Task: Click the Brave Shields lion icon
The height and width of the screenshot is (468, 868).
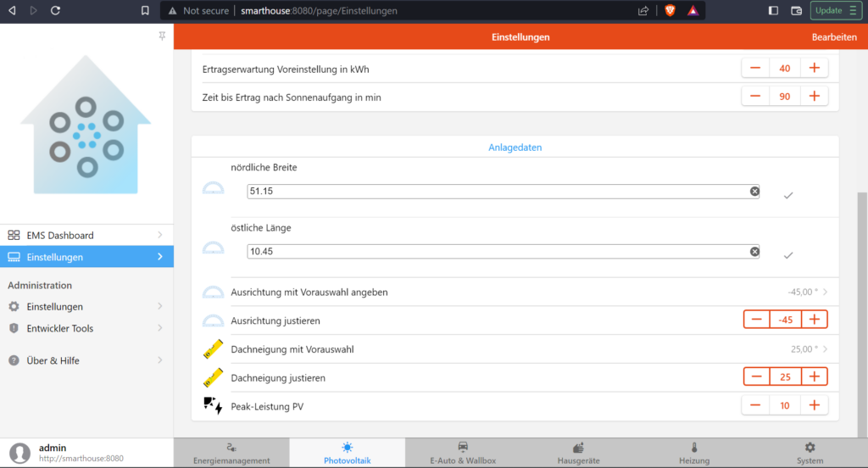Action: click(670, 11)
